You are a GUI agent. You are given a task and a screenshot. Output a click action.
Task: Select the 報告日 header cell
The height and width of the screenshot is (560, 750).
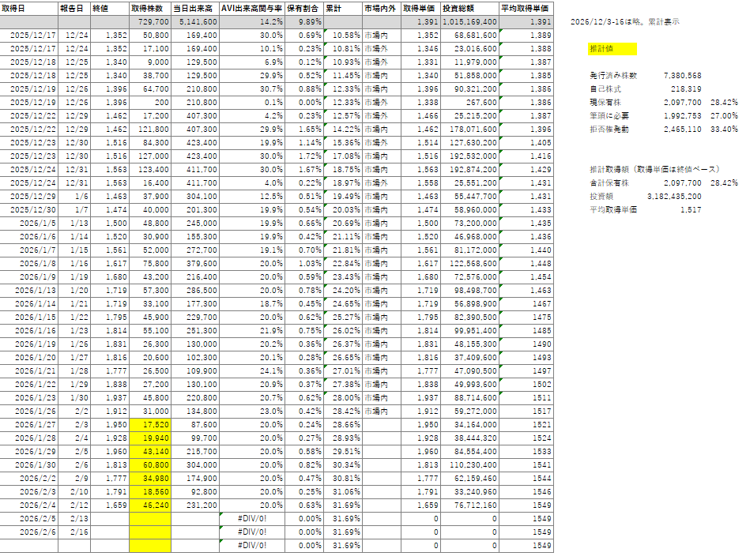73,9
